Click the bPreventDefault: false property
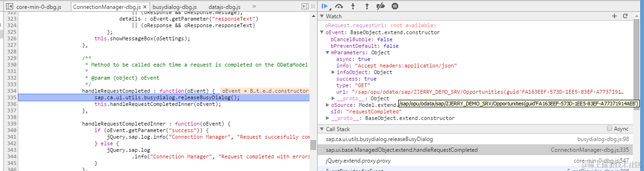Viewport: 644px width, 171px height. point(364,46)
